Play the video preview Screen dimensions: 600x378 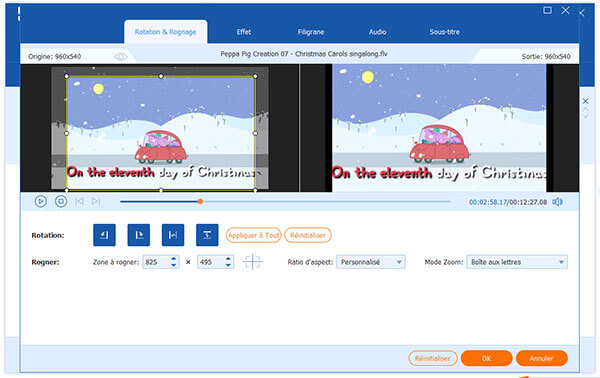[41, 201]
